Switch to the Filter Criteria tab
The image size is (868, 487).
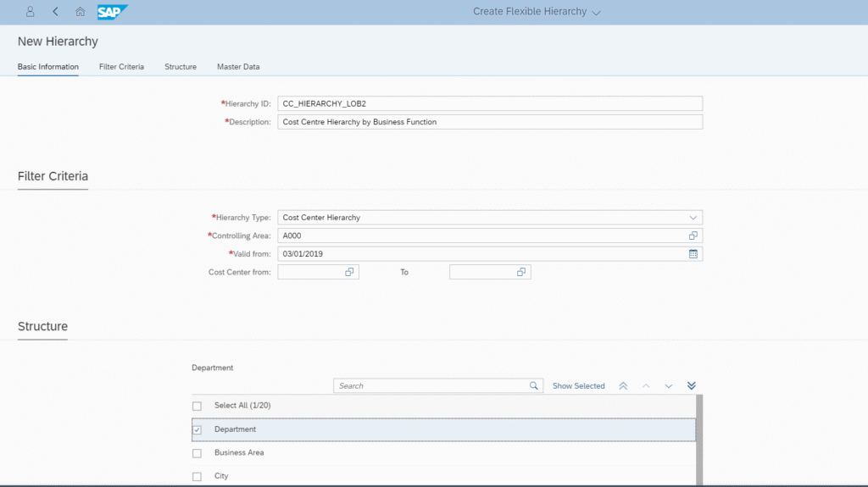tap(121, 66)
